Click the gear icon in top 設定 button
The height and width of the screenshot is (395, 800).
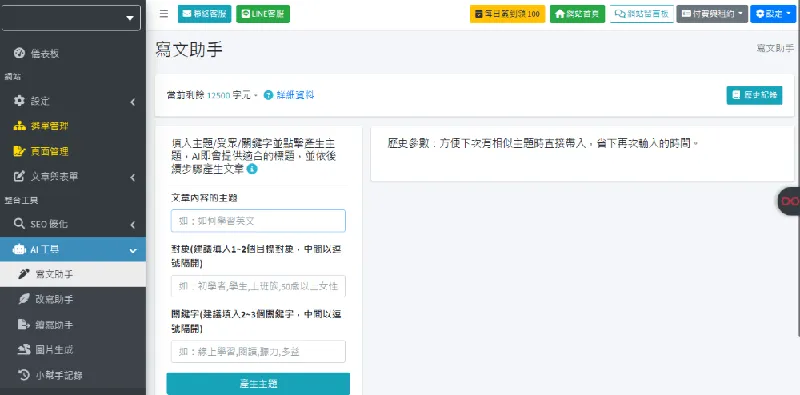point(760,14)
